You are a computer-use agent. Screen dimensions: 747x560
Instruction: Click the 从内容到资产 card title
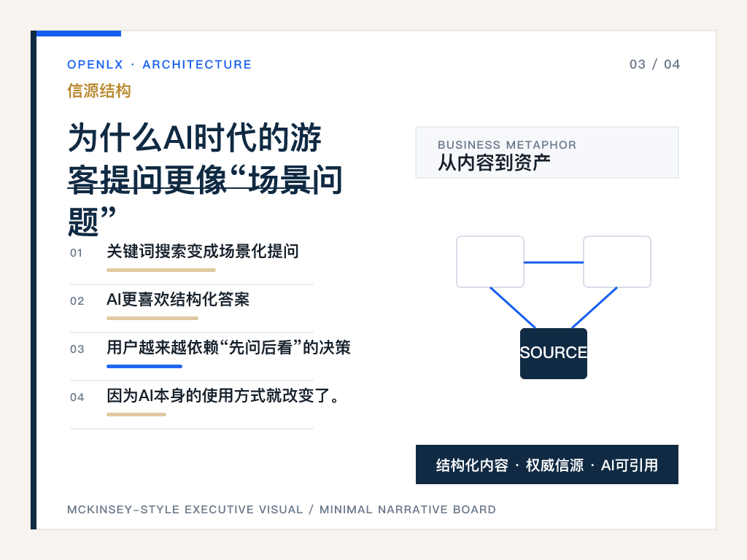494,163
